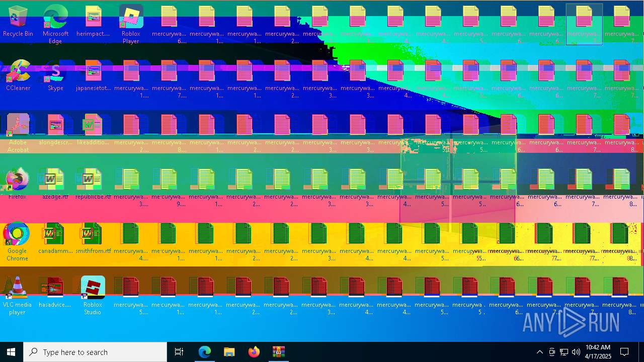
Task: Show hidden system tray icons
Action: (x=540, y=352)
